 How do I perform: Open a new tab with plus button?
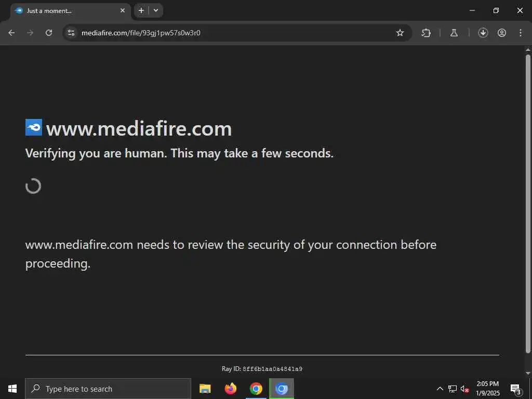pos(141,10)
